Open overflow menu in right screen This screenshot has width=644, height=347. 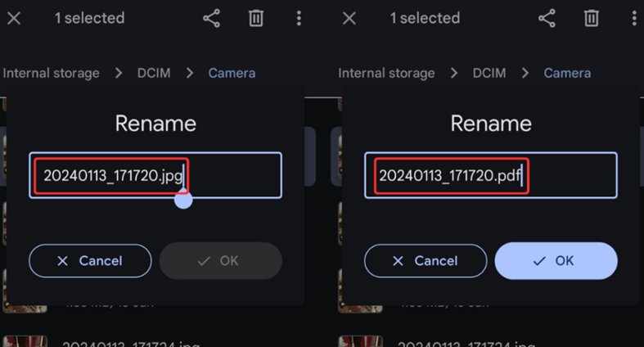pos(634,19)
